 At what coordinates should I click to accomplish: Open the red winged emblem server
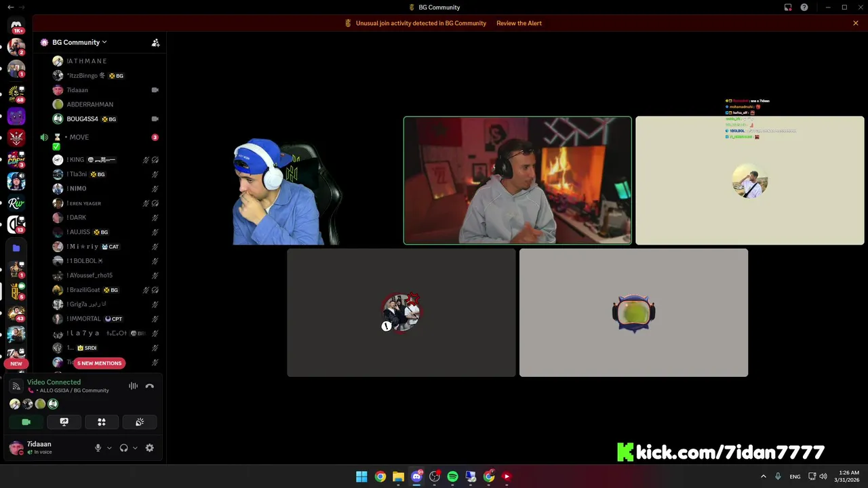coord(16,138)
